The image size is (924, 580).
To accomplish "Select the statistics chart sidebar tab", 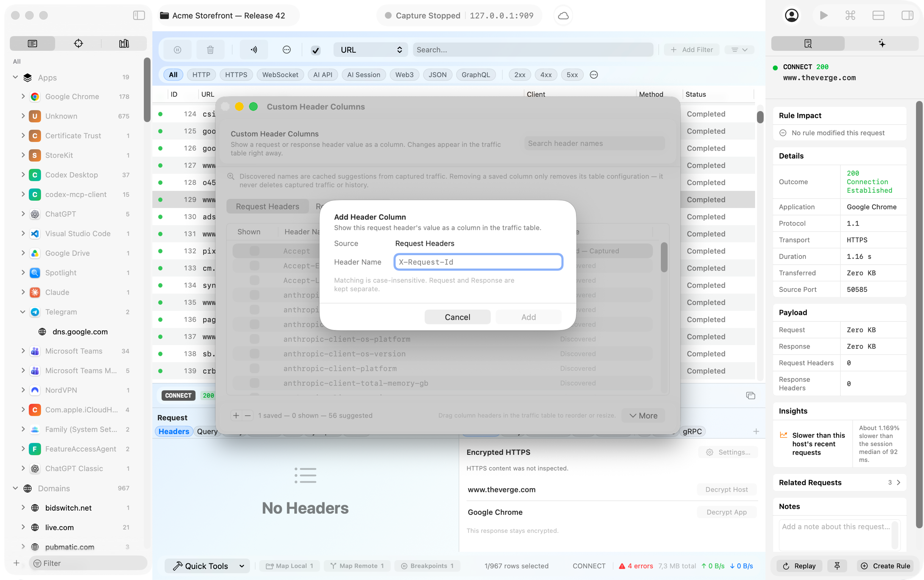I will pos(124,43).
